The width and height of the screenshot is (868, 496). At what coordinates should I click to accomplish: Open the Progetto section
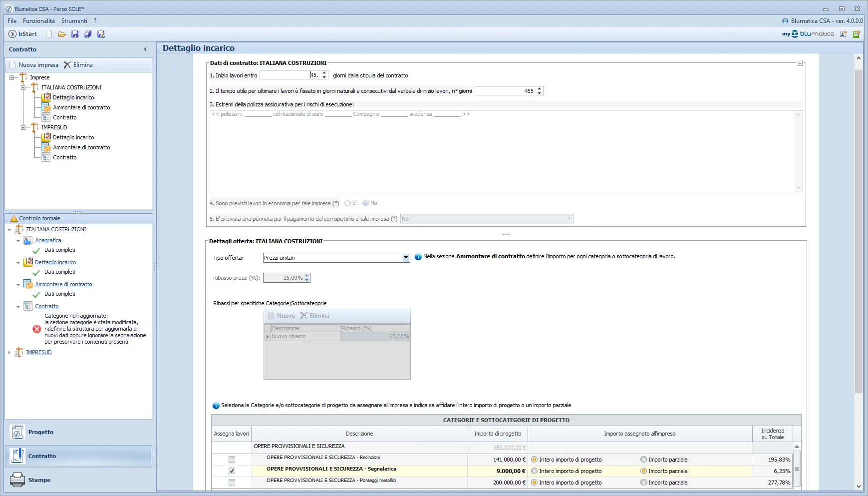coord(78,432)
